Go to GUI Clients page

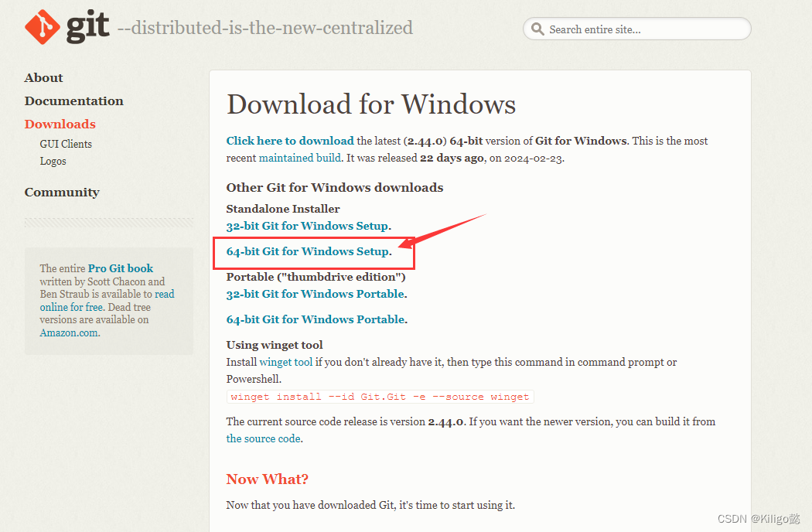pos(66,144)
